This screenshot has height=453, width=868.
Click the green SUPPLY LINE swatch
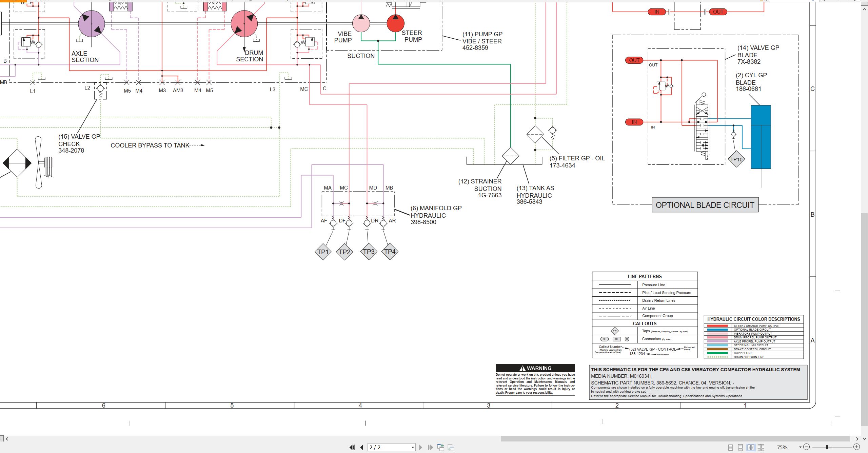[x=717, y=353]
